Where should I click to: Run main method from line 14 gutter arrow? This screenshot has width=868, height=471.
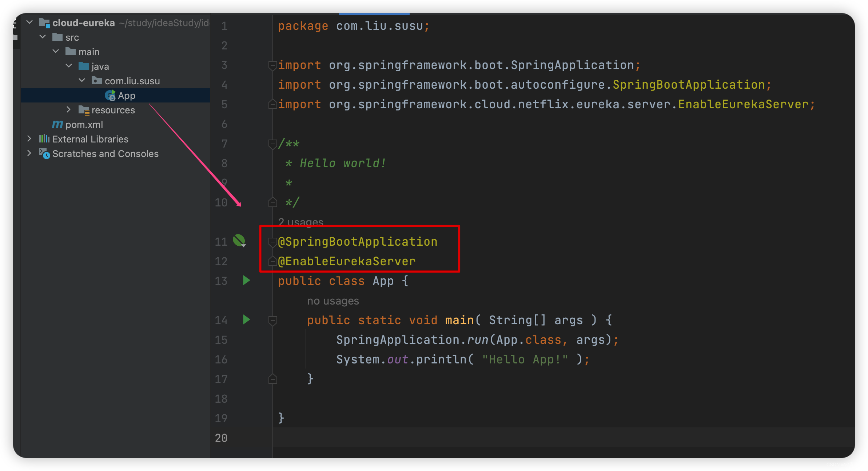coord(246,319)
